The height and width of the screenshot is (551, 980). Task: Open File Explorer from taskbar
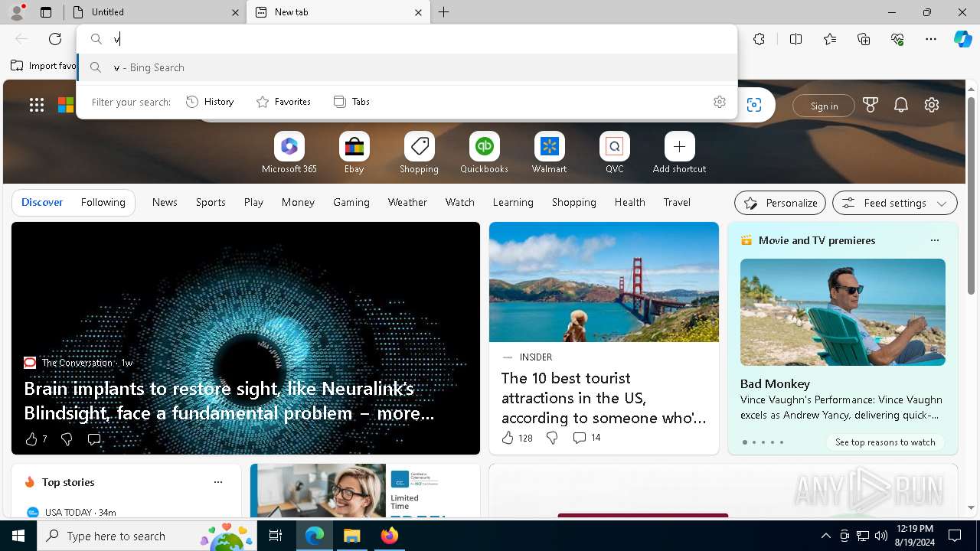(351, 536)
